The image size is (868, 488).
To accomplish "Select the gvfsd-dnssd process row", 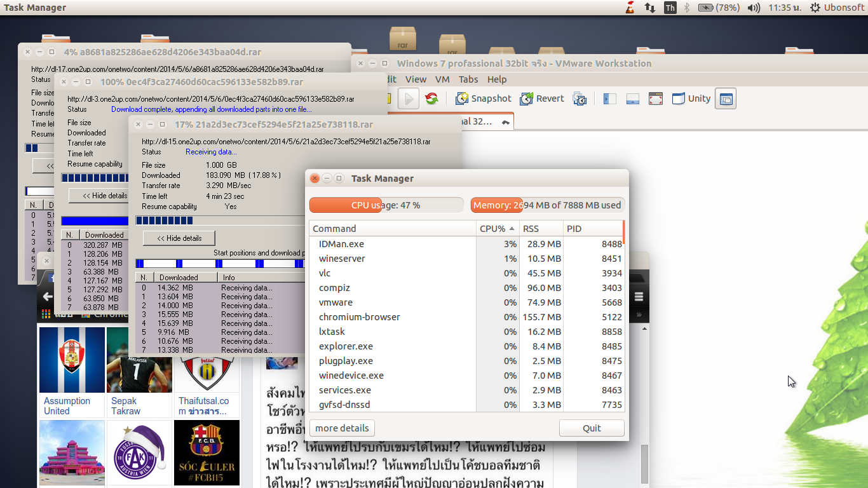I will point(466,405).
